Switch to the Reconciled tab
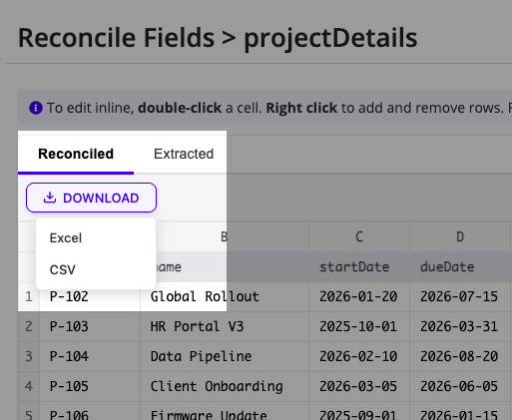Image resolution: width=512 pixels, height=420 pixels. (76, 154)
